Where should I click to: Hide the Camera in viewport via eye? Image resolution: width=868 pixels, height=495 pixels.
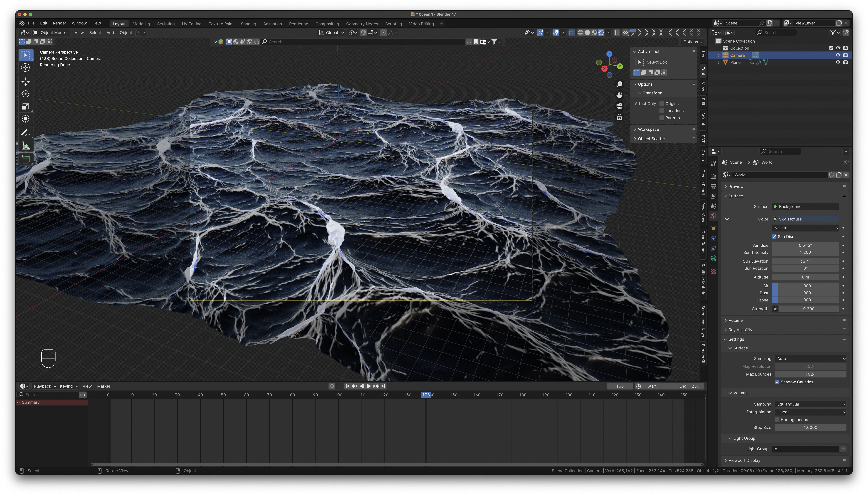(x=838, y=55)
